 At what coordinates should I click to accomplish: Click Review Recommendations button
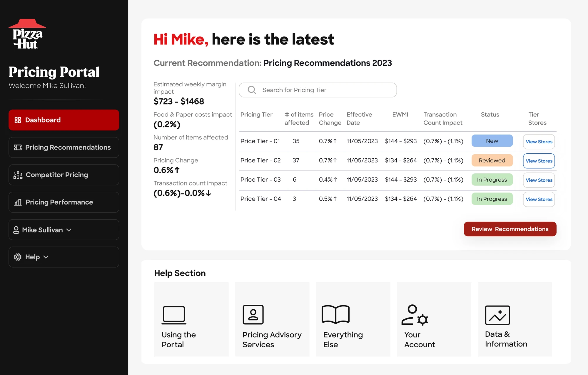click(510, 229)
